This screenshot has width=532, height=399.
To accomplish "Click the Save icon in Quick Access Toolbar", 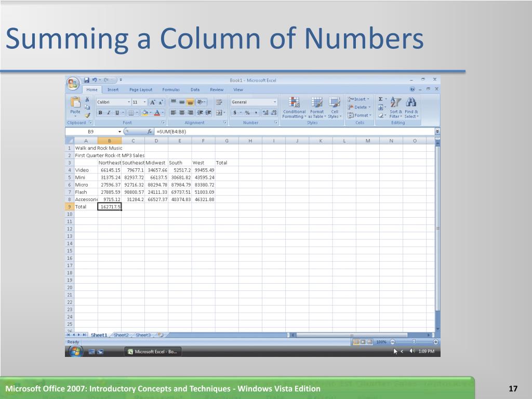I will [x=87, y=80].
